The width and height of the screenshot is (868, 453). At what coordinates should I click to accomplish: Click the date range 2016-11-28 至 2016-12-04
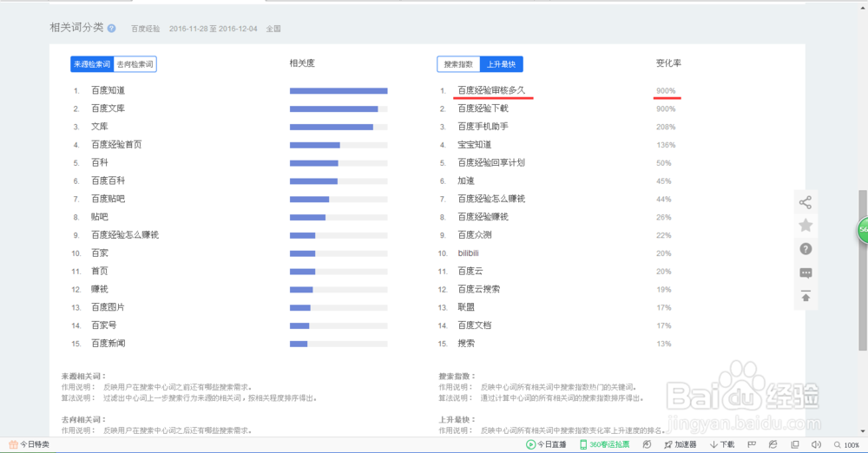[214, 29]
